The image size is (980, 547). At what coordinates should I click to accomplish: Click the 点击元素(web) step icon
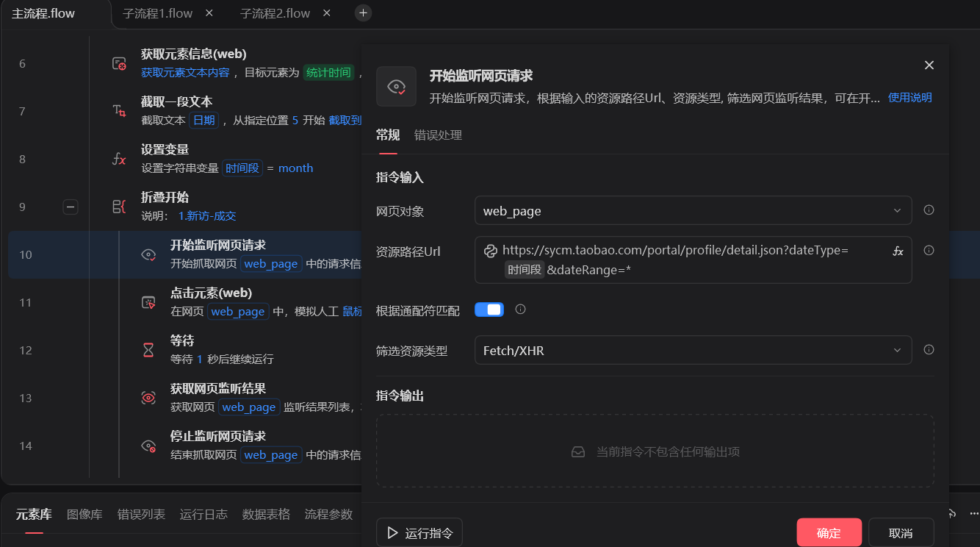[x=148, y=303]
